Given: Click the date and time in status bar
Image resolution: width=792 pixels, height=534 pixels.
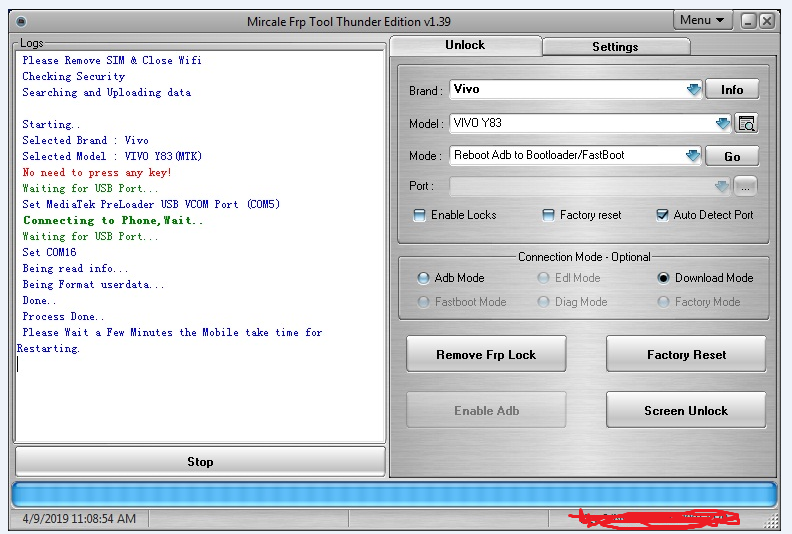Looking at the screenshot, I should [79, 518].
